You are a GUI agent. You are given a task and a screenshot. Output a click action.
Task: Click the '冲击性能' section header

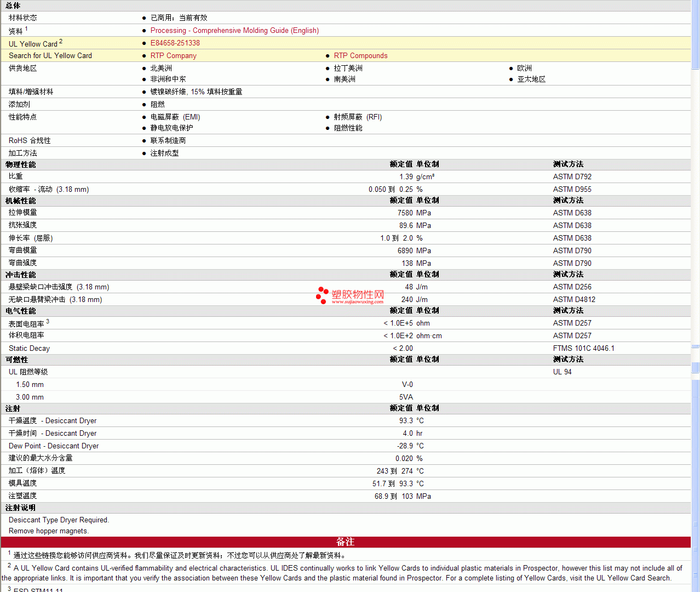coord(21,275)
